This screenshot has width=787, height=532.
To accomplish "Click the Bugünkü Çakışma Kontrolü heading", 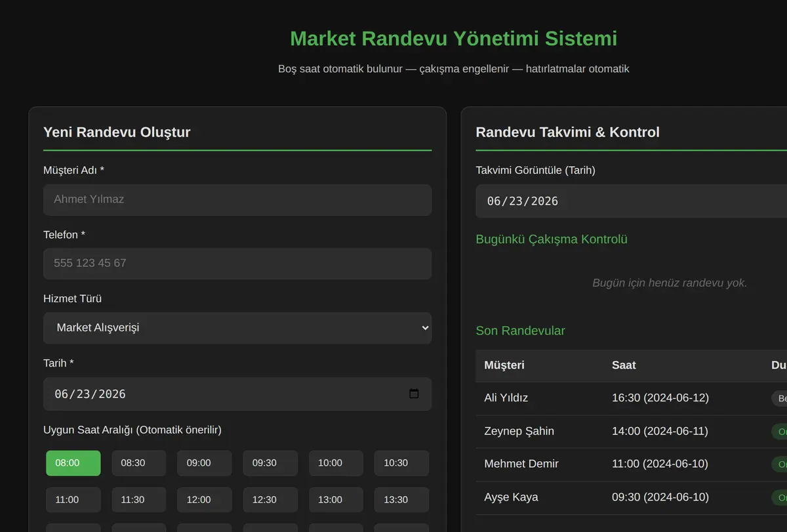I will coord(552,239).
